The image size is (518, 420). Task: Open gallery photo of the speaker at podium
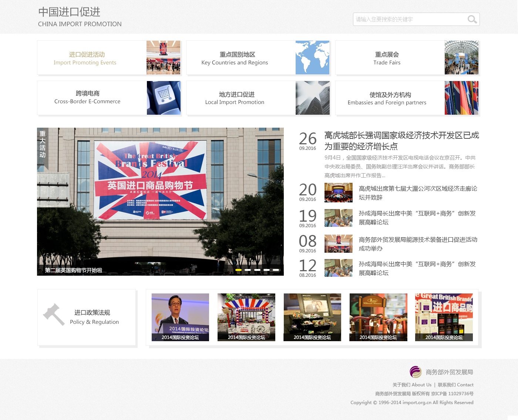tap(180, 317)
